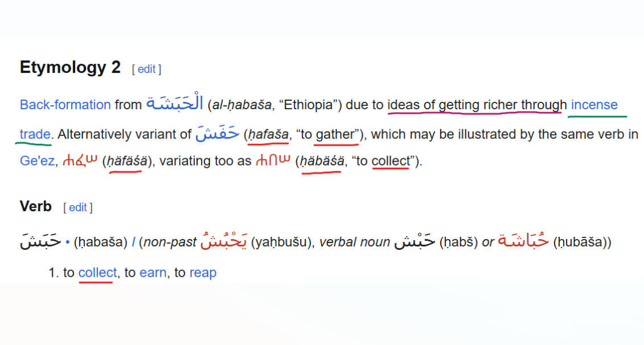This screenshot has height=345, width=644.
Task: Open the collect definition link
Action: coord(98,273)
